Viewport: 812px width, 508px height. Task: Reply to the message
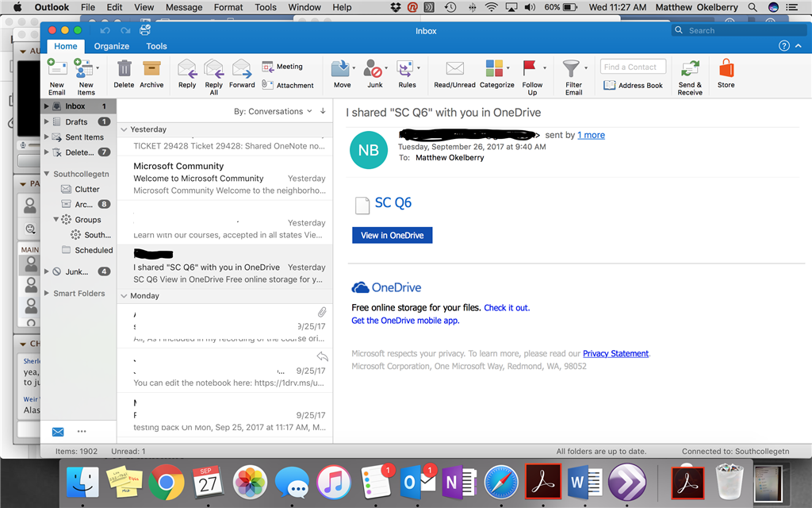(x=187, y=74)
